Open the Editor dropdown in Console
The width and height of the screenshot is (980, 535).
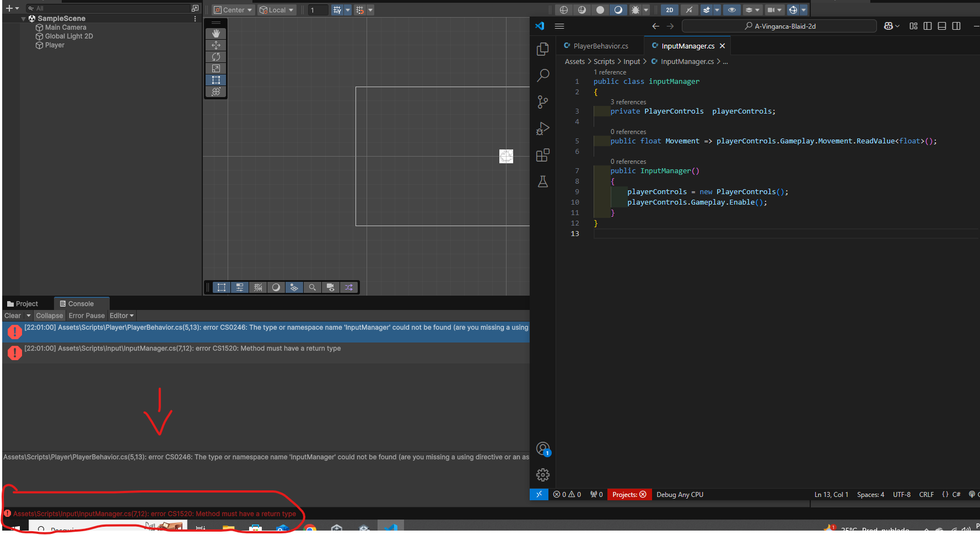(122, 315)
